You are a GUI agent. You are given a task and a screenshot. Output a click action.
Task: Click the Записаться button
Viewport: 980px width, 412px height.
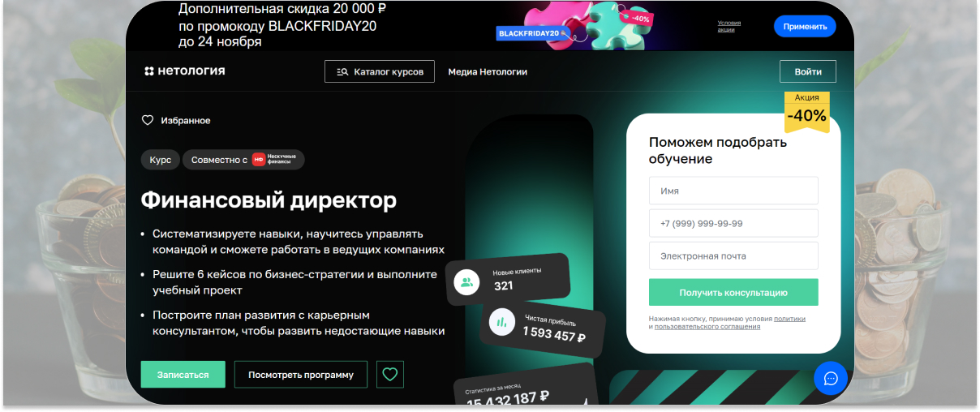tap(183, 375)
